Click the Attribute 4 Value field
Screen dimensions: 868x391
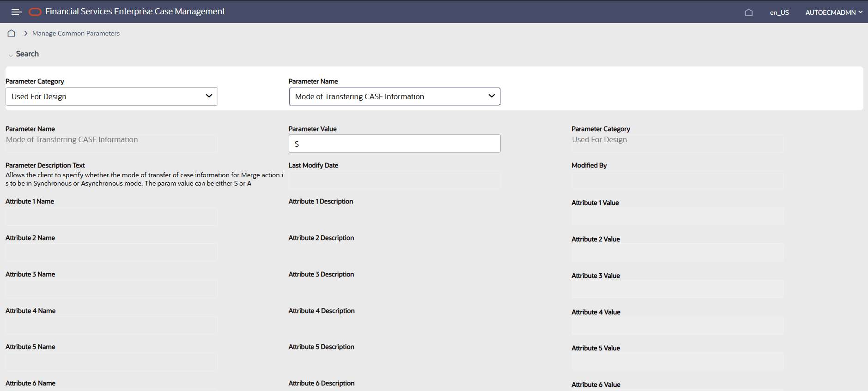point(678,325)
